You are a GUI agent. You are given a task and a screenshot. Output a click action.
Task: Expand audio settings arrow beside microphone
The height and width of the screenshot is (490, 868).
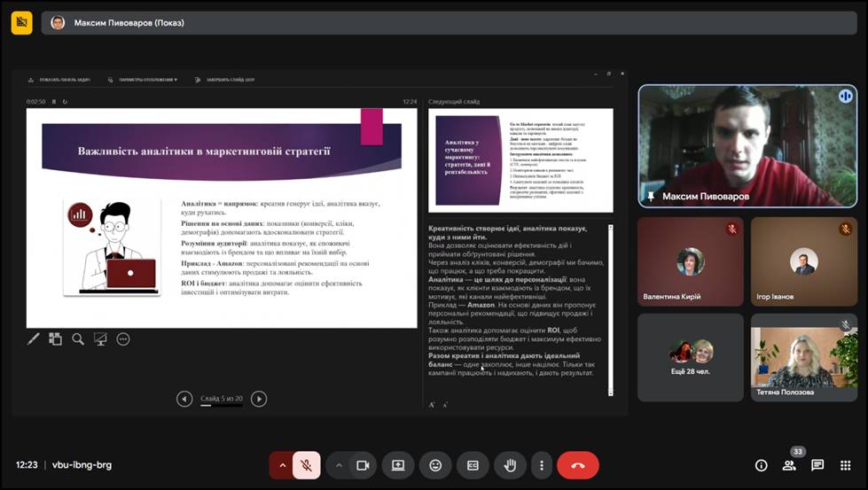pos(282,465)
